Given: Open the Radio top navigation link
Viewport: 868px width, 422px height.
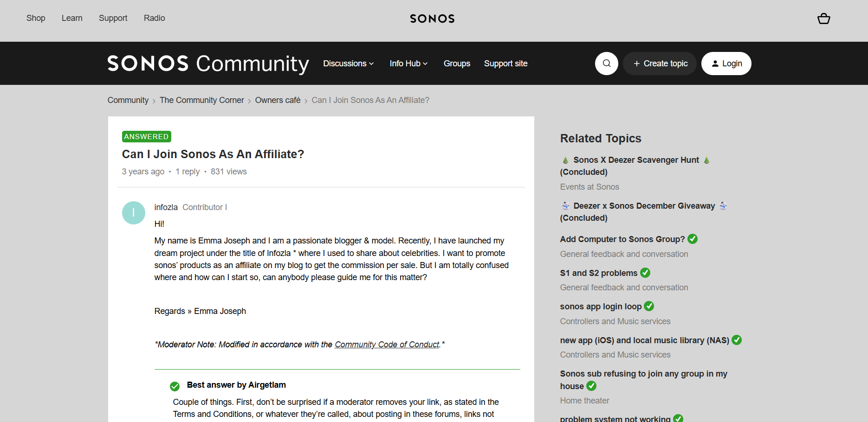Looking at the screenshot, I should coord(154,18).
